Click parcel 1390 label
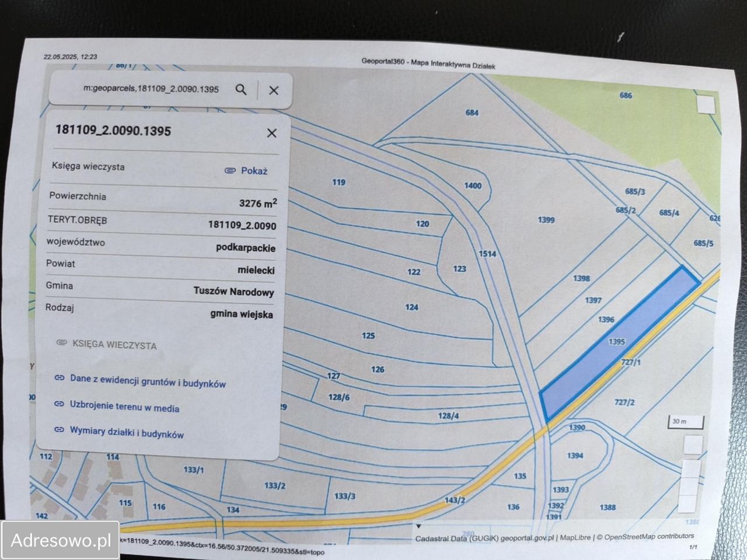 click(577, 428)
